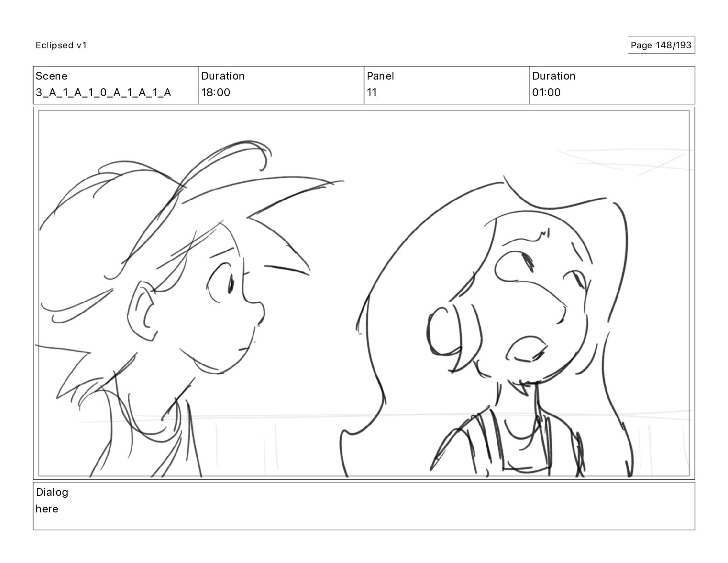Click the 'Page 148/193' page indicator box
This screenshot has width=728, height=563.
661,45
